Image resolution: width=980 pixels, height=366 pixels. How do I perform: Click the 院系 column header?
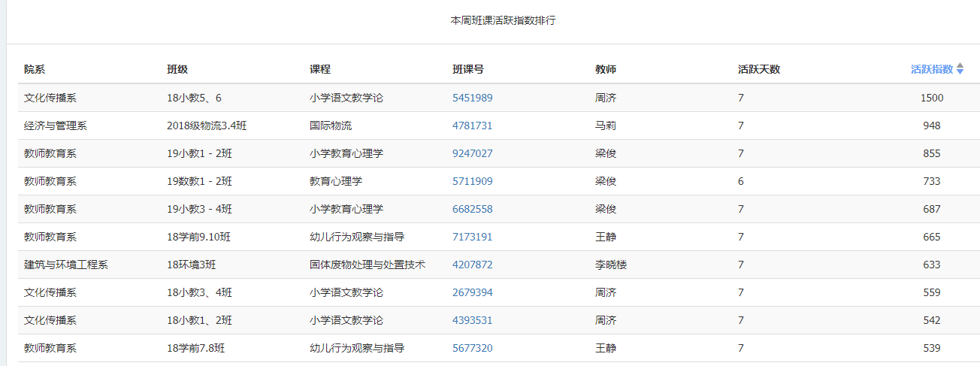click(x=35, y=69)
